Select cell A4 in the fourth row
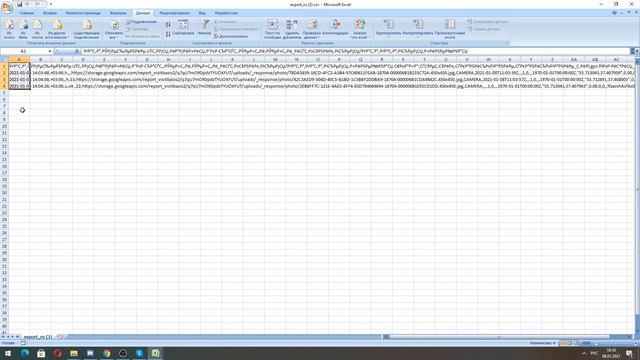 19,86
